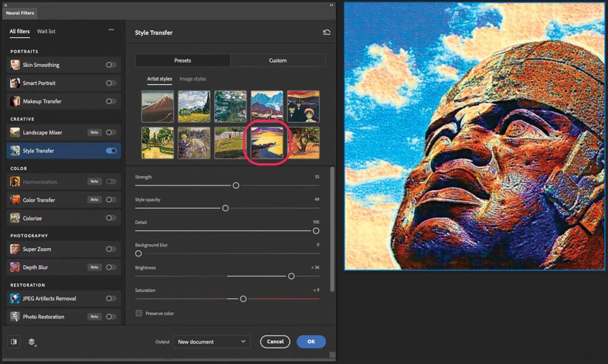The image size is (608, 364).
Task: Click the Skin Smoothing filter icon
Action: (15, 65)
